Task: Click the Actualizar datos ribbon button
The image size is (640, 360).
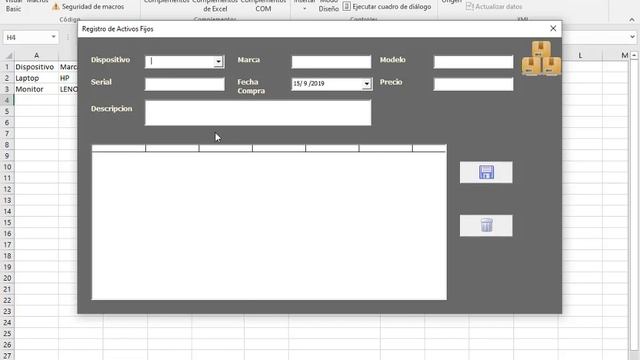Action: pyautogui.click(x=494, y=7)
